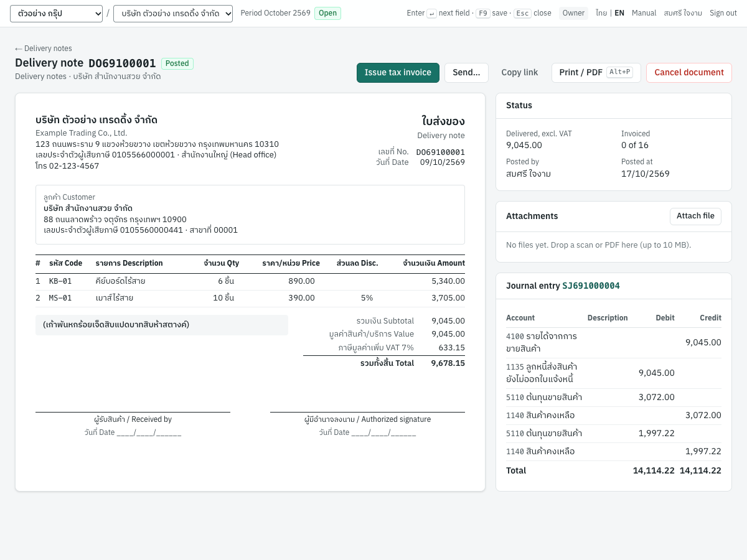The height and width of the screenshot is (560, 747).
Task: Open the Send... options
Action: tap(466, 73)
